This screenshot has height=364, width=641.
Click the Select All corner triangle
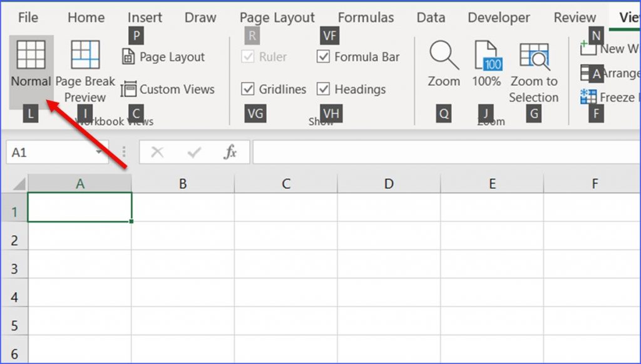[19, 185]
